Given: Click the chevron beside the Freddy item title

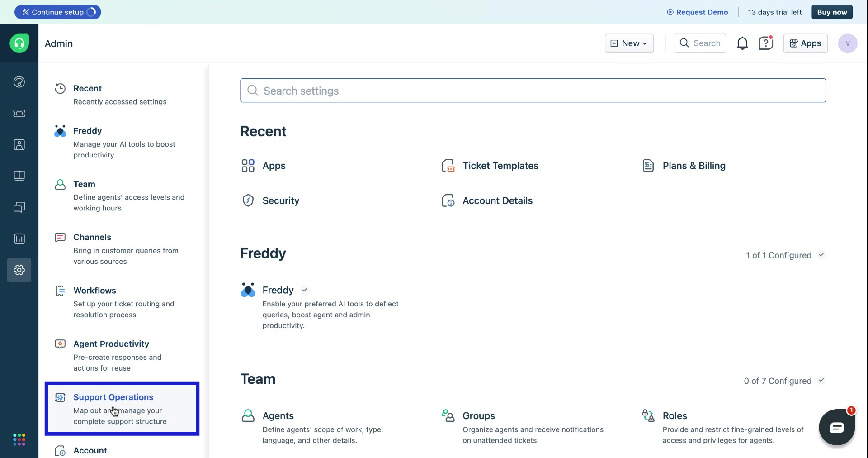Looking at the screenshot, I should (305, 290).
